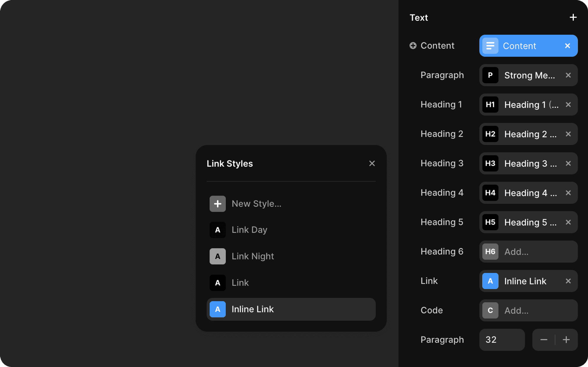Remove the blue Content style assignment

point(567,46)
